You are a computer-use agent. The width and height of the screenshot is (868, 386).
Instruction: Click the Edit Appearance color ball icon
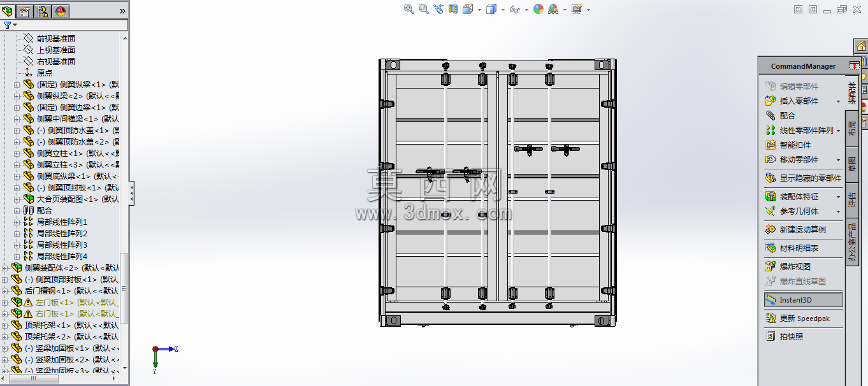click(x=539, y=9)
